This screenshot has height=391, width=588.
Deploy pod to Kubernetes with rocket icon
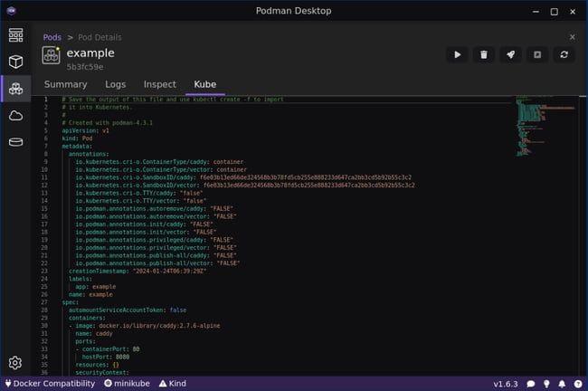click(510, 55)
